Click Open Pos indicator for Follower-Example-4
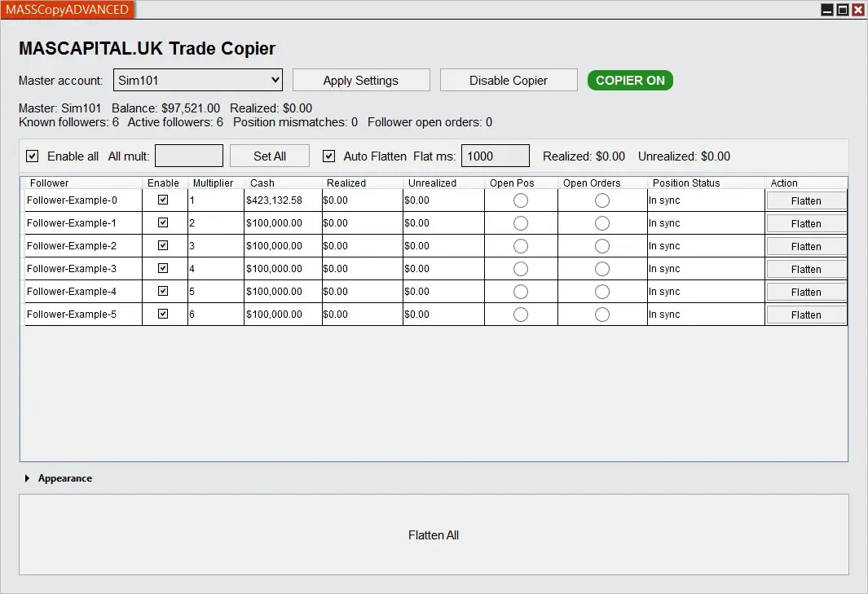This screenshot has height=594, width=868. pos(520,291)
